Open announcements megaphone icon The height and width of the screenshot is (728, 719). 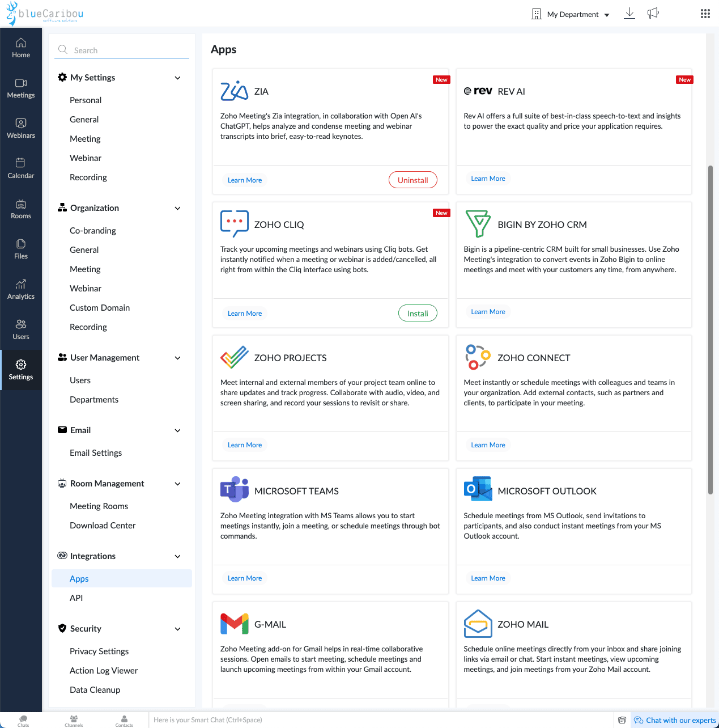653,13
